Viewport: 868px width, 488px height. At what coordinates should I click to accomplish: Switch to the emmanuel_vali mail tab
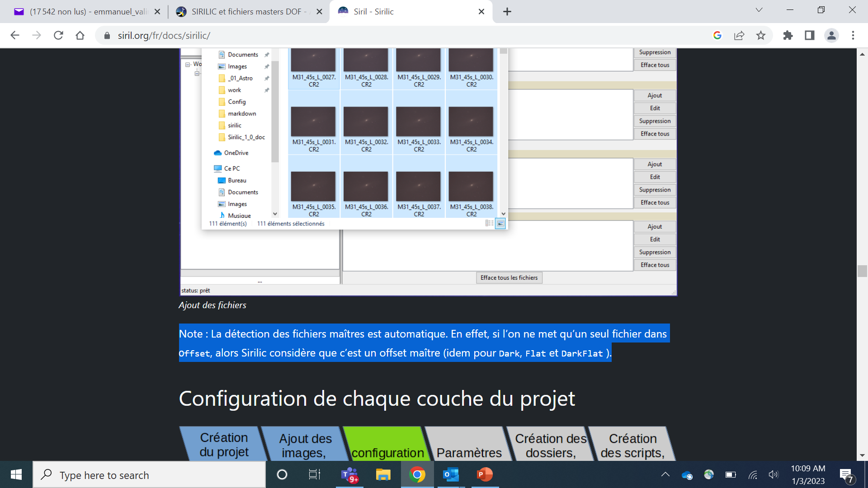(x=88, y=12)
